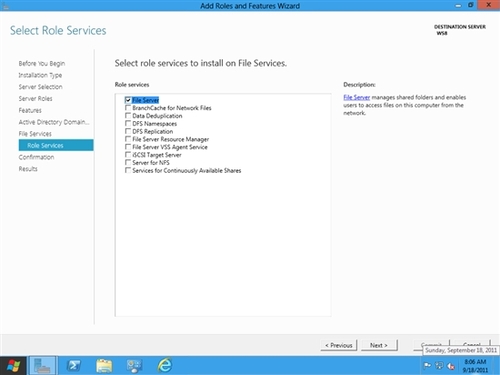Select the Confirmation step in sidebar

point(36,157)
